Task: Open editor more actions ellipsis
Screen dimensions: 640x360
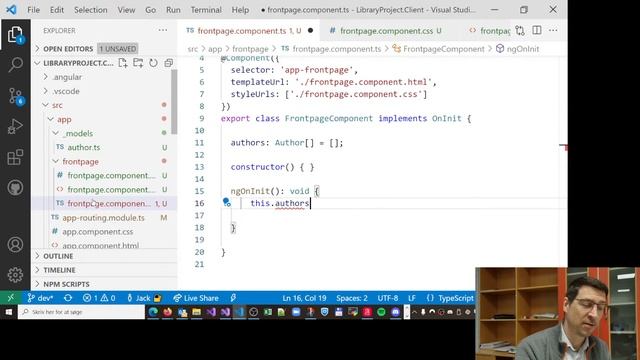Action: click(x=553, y=31)
